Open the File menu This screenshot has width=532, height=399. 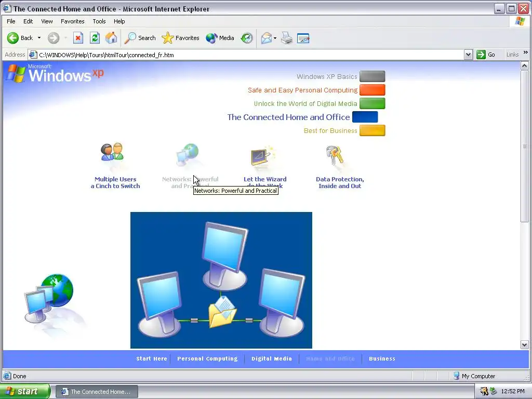point(11,21)
